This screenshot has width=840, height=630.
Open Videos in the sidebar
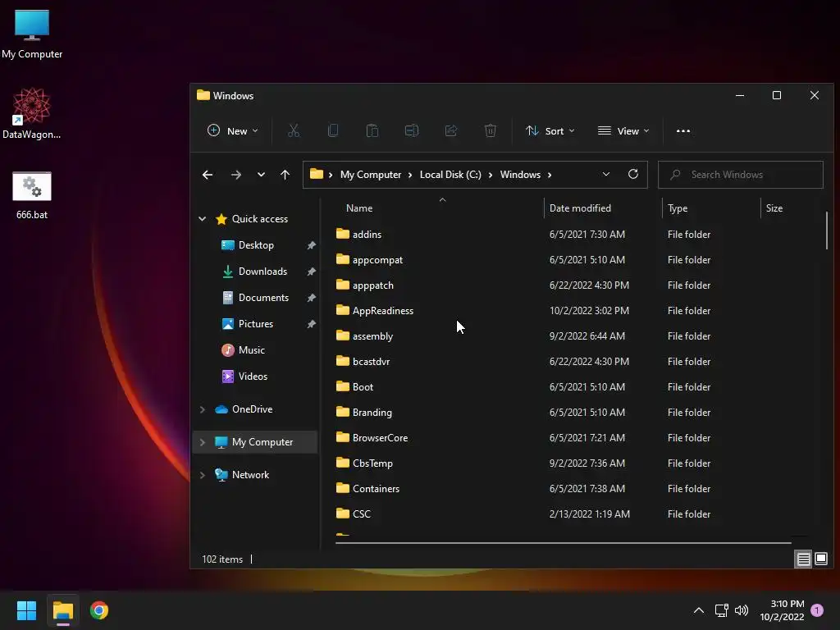(x=253, y=377)
